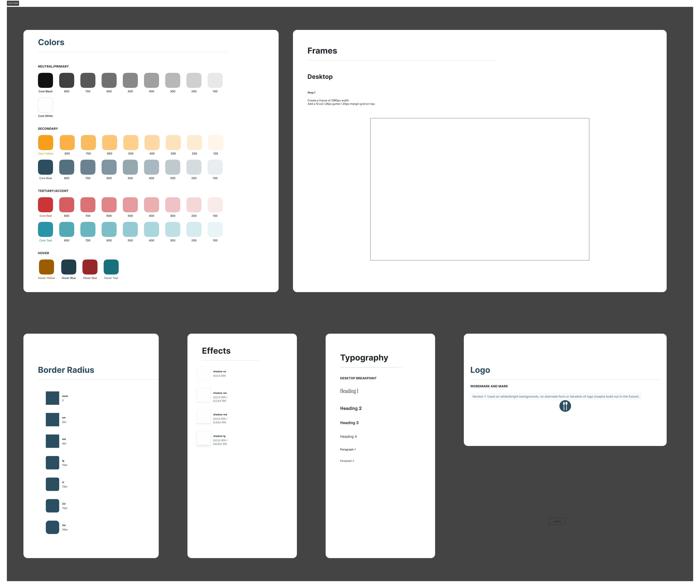Click the small Label button
The height and width of the screenshot is (588, 700).
click(x=557, y=521)
